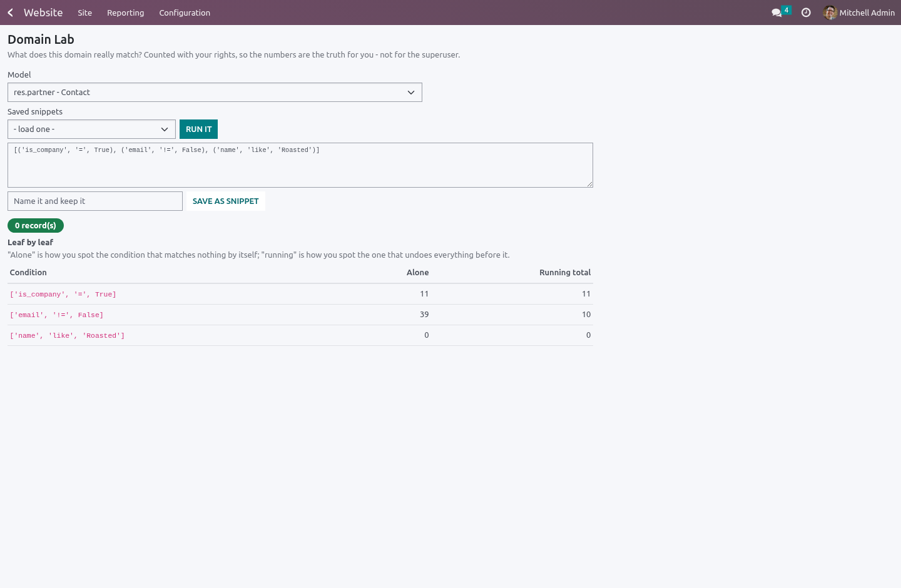Click inside the domain expression text area
Screen dimensions: 901x588
point(300,165)
